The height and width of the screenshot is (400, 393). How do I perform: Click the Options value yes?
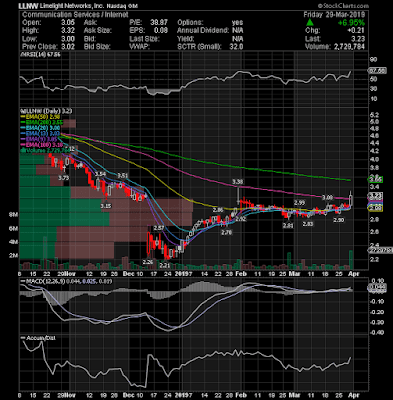(x=237, y=23)
